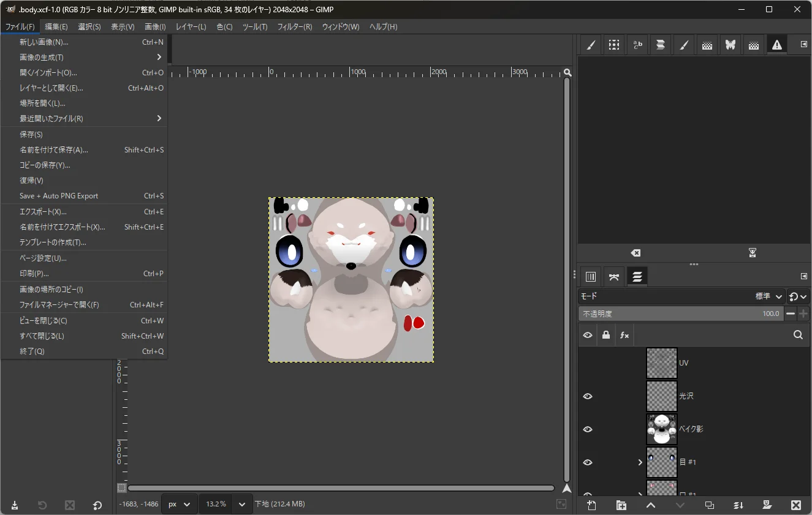Open the checkered tab right of the butterfly
Screen dimensions: 812x515
click(754, 45)
